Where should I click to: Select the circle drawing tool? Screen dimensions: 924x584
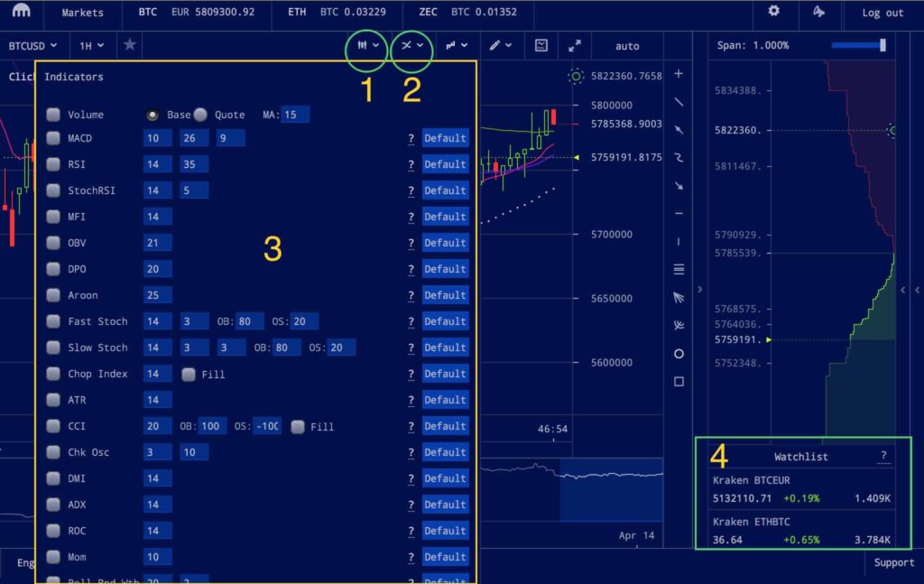(x=679, y=354)
